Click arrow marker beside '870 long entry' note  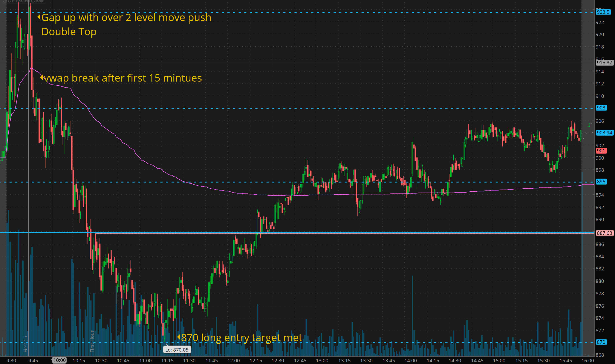(179, 337)
